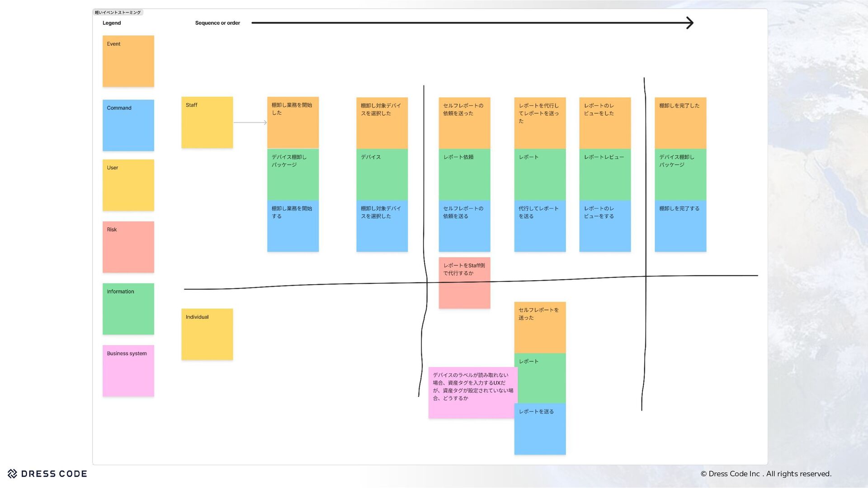Select the yellow Staff sticky note
Viewport: 868px width, 488px height.
coord(207,122)
